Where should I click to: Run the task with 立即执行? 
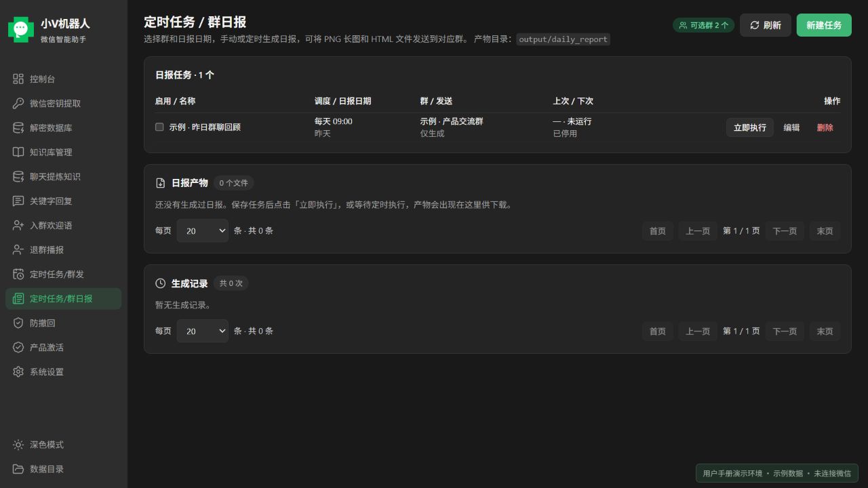[x=750, y=127]
